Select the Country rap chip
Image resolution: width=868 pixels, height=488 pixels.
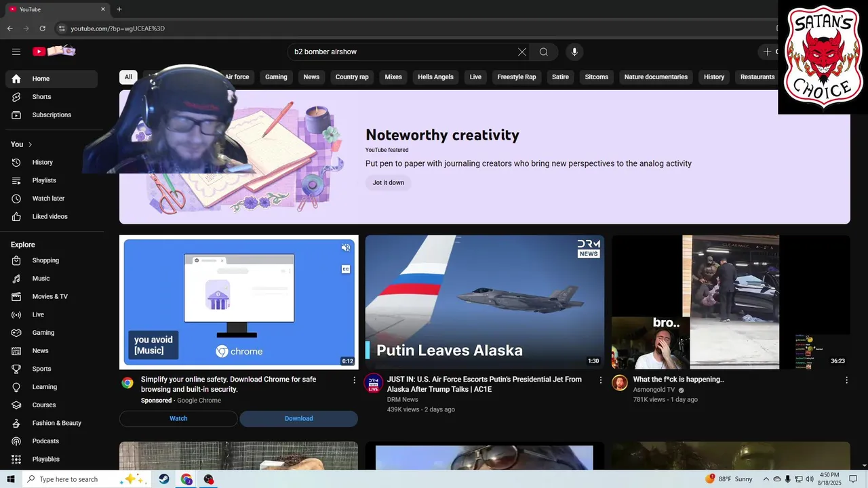pyautogui.click(x=352, y=77)
